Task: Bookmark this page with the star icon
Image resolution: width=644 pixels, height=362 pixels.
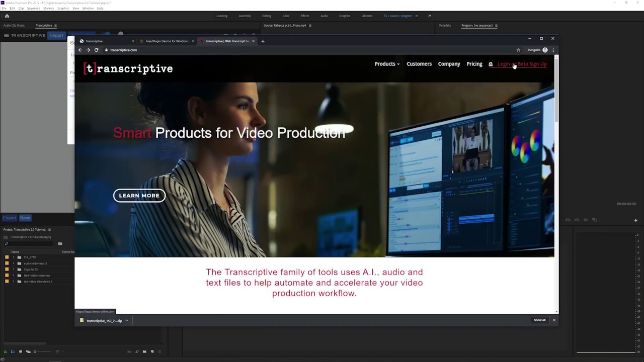Action: (518, 50)
